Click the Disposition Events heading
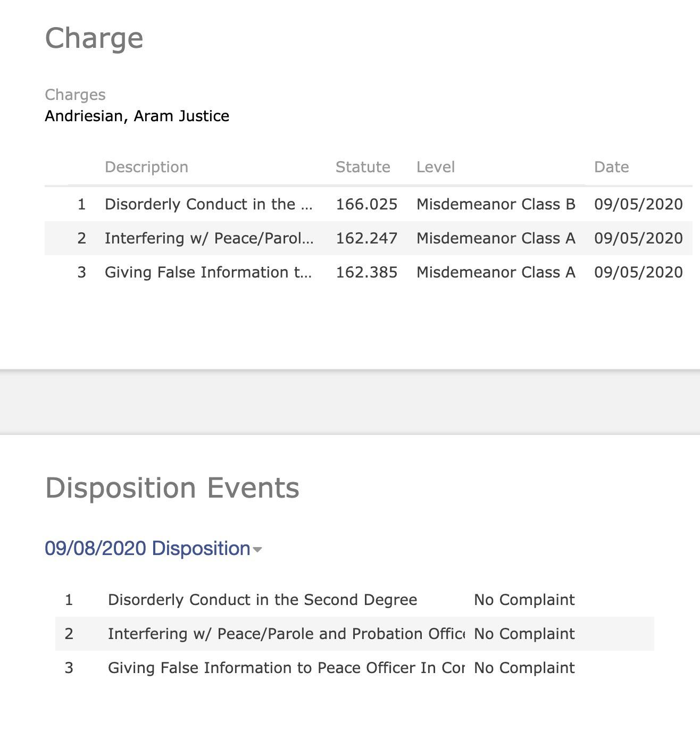Viewport: 700px width, 756px height. pos(172,488)
